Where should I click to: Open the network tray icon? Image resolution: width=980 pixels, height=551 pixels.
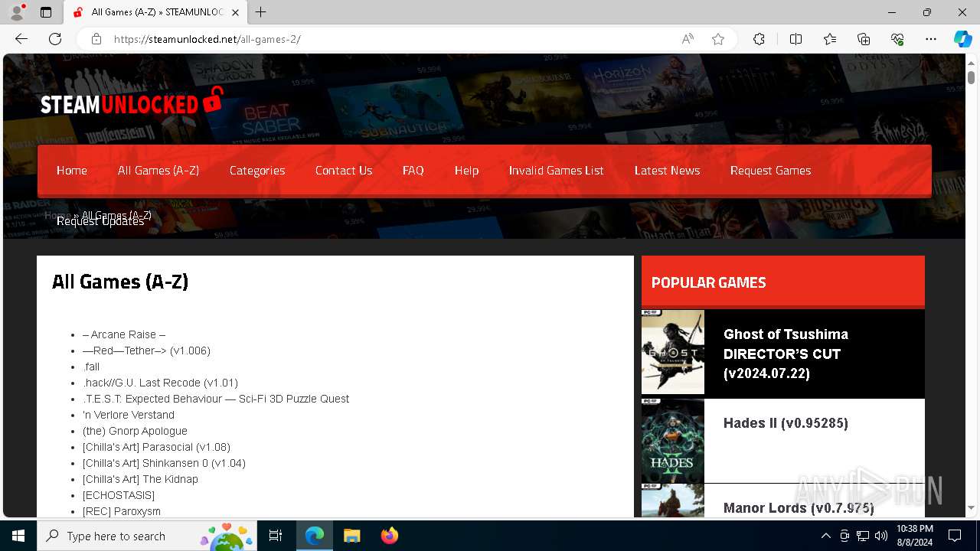[x=863, y=536]
